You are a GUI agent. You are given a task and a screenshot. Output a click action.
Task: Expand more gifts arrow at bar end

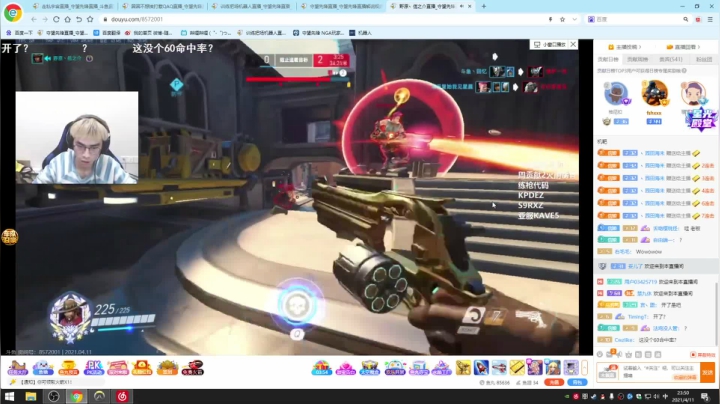tap(584, 367)
